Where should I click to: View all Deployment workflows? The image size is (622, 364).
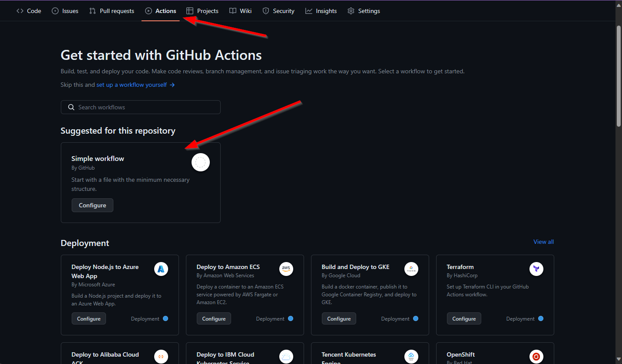coord(543,242)
